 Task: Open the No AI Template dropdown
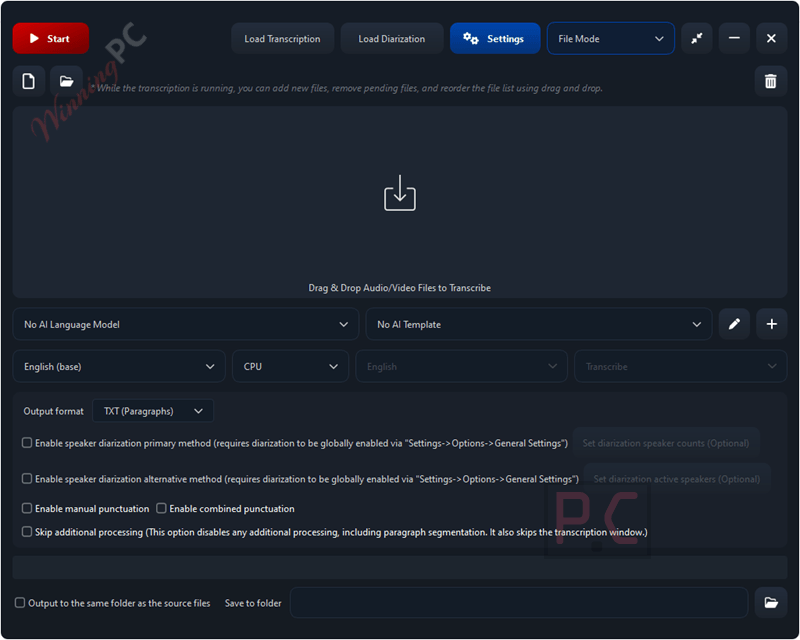tap(538, 324)
